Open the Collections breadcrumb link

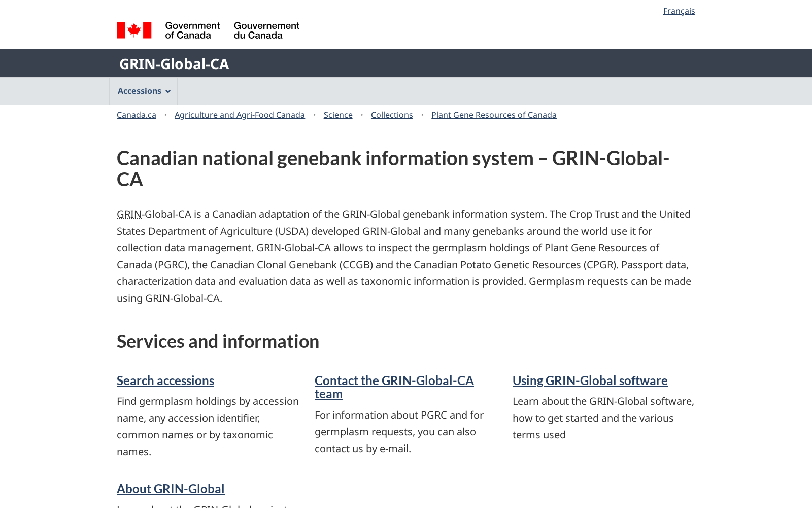click(392, 115)
